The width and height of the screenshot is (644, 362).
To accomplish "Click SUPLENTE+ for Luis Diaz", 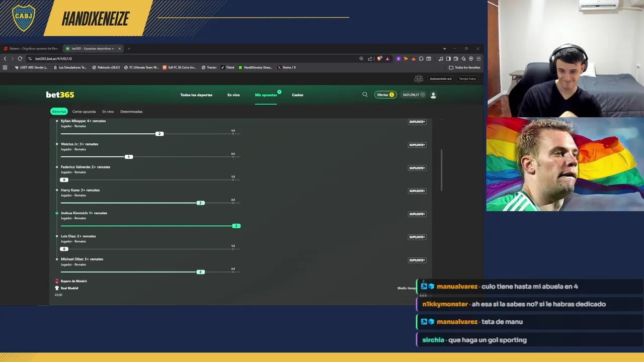I will point(417,237).
